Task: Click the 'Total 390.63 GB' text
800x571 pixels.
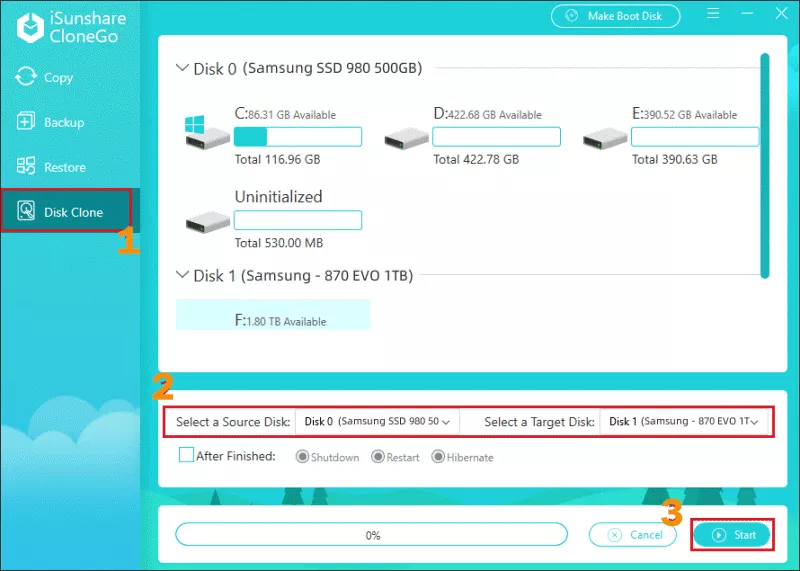Action: click(x=674, y=160)
